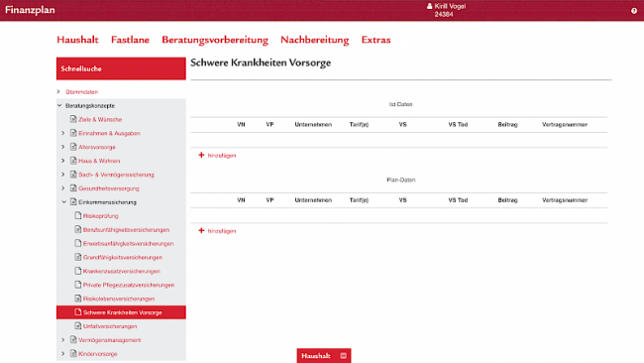Collapse the Beratungskonzepte tree node arrow
Image resolution: width=644 pixels, height=363 pixels.
[x=59, y=106]
